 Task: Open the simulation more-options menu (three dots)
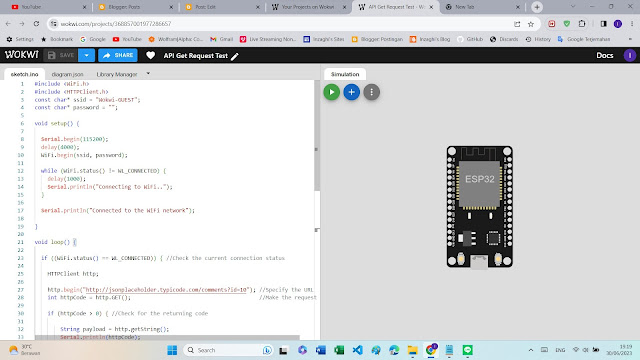pos(371,92)
